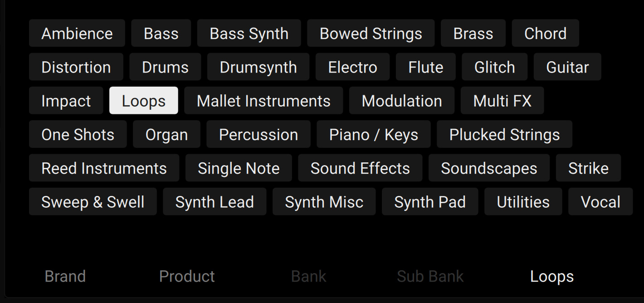Select the Mallet Instruments tag

click(x=263, y=101)
